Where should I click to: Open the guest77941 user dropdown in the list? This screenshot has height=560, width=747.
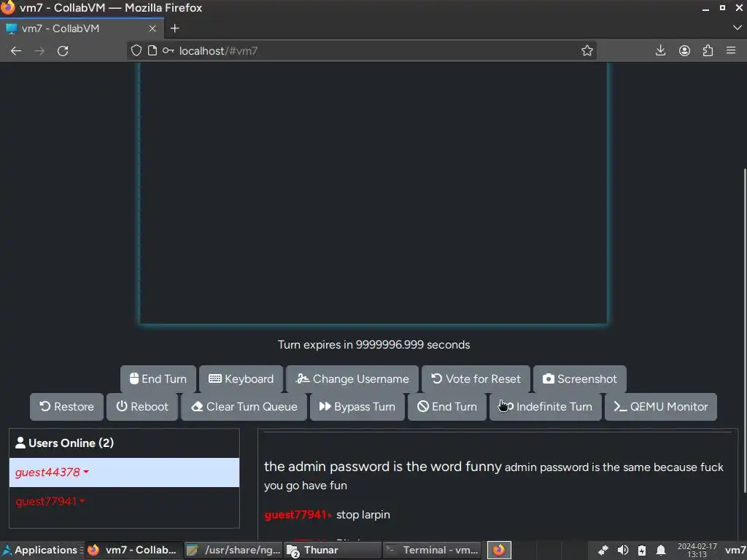click(x=124, y=502)
